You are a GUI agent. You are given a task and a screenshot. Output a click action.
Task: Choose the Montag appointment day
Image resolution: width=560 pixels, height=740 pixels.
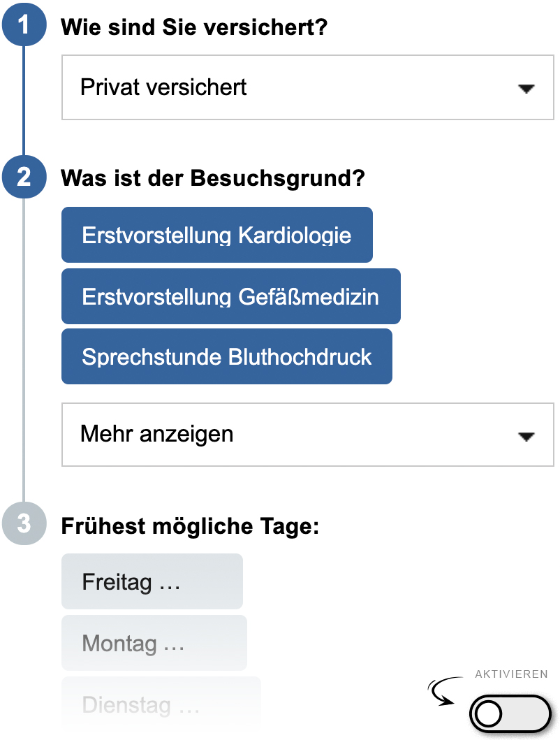click(x=154, y=643)
